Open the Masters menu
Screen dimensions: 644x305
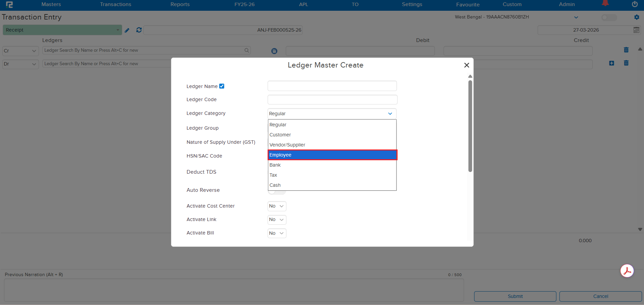(x=51, y=4)
